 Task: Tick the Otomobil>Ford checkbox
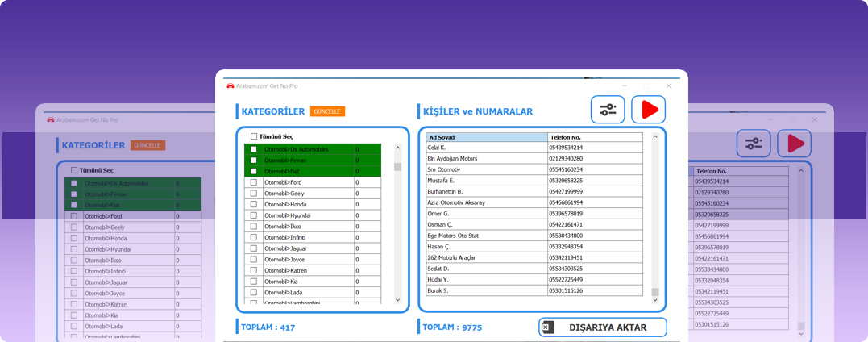tap(254, 182)
